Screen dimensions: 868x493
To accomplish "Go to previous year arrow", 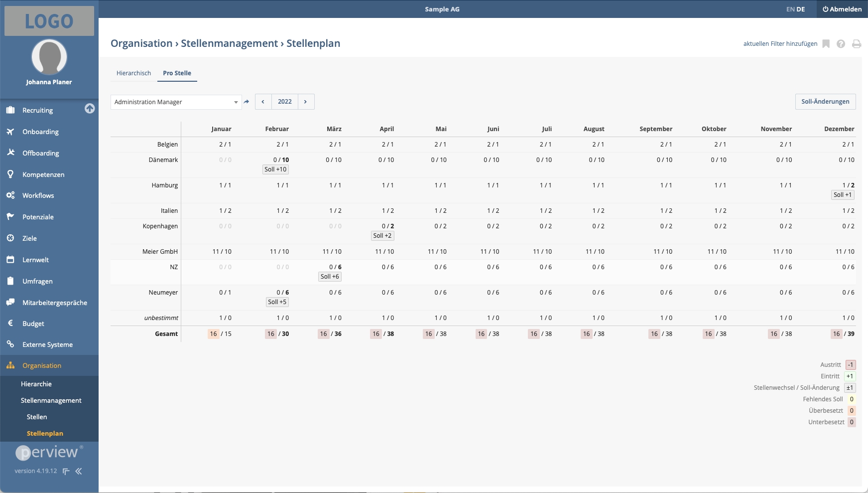I will (x=263, y=102).
